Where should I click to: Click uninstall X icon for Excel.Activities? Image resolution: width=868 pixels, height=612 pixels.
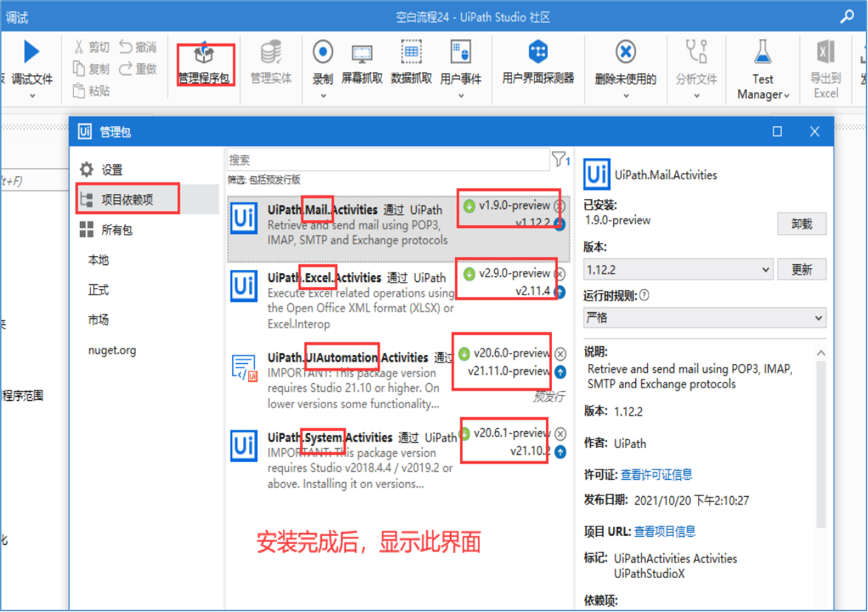click(x=560, y=274)
